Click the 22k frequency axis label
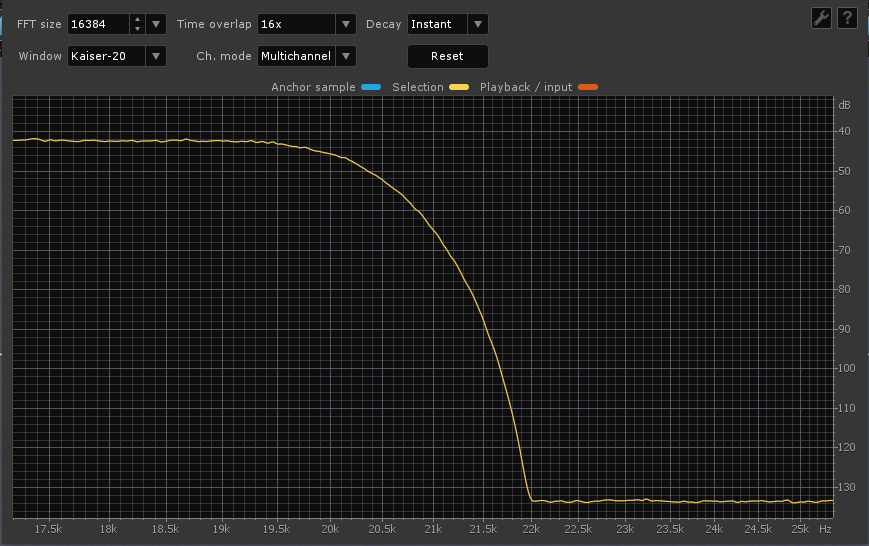The width and height of the screenshot is (869, 546). tap(531, 529)
